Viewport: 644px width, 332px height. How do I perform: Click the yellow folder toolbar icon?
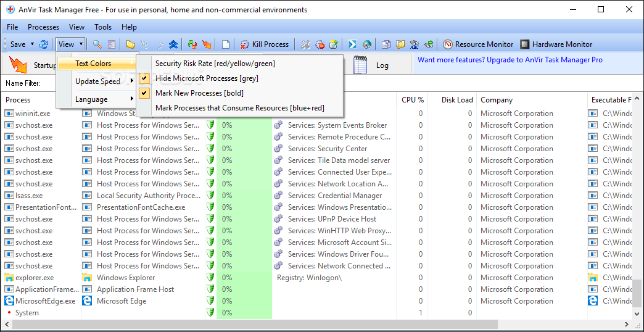tap(131, 44)
